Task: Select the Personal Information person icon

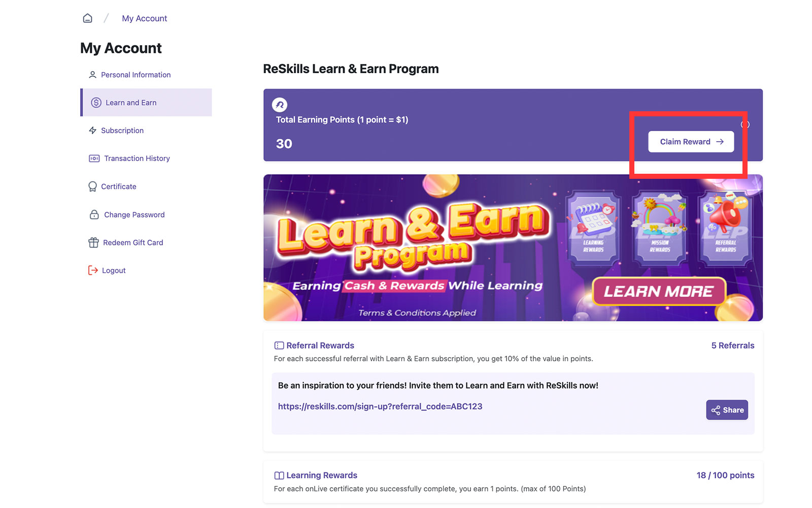Action: 92,74
